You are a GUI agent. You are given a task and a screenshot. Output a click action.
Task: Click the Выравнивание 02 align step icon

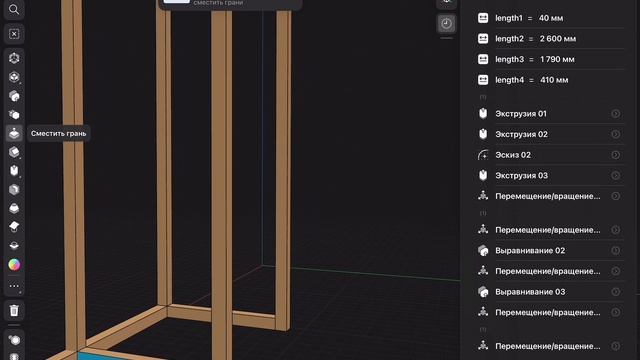pos(483,251)
